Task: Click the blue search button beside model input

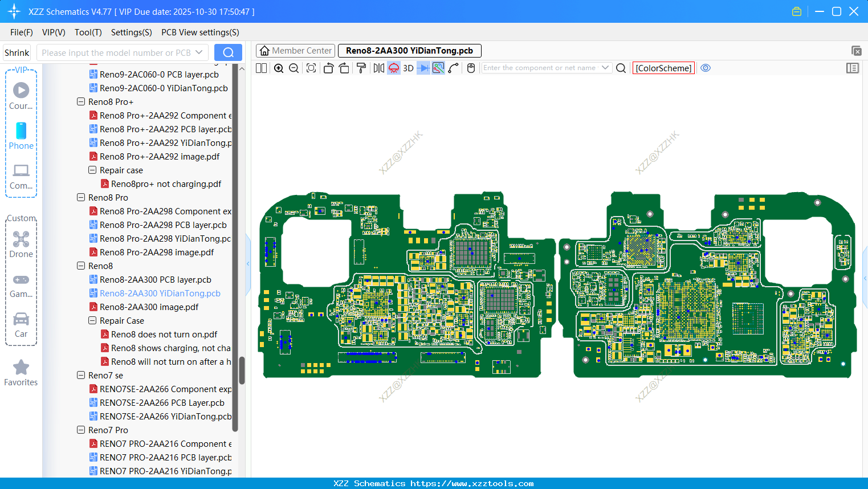Action: tap(228, 52)
